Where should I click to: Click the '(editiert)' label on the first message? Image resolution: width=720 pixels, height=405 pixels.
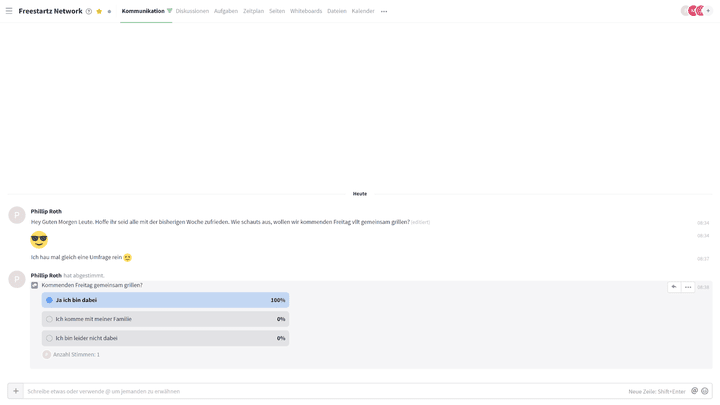(420, 222)
